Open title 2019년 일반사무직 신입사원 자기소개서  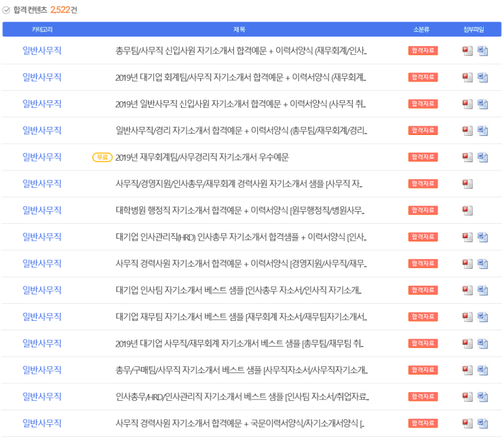[240, 104]
